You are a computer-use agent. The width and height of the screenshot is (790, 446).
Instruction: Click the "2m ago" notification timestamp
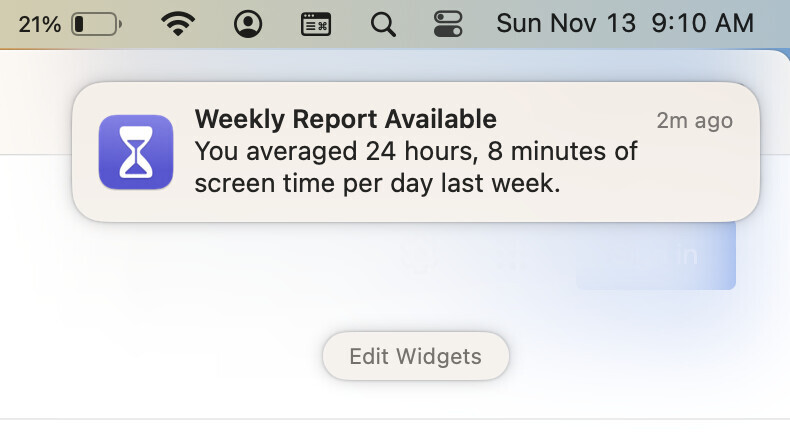694,121
